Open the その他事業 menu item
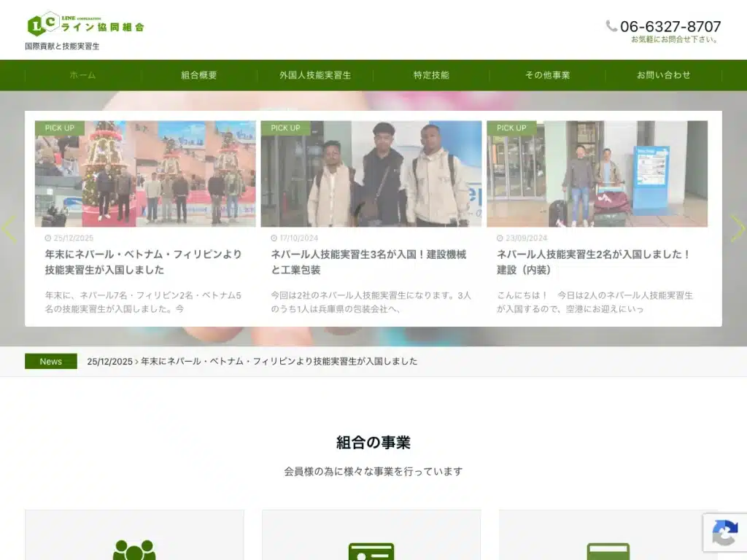 pyautogui.click(x=548, y=75)
